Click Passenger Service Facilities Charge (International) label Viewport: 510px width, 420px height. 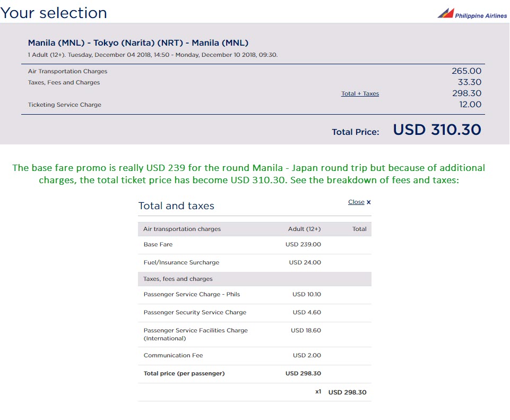pyautogui.click(x=195, y=334)
